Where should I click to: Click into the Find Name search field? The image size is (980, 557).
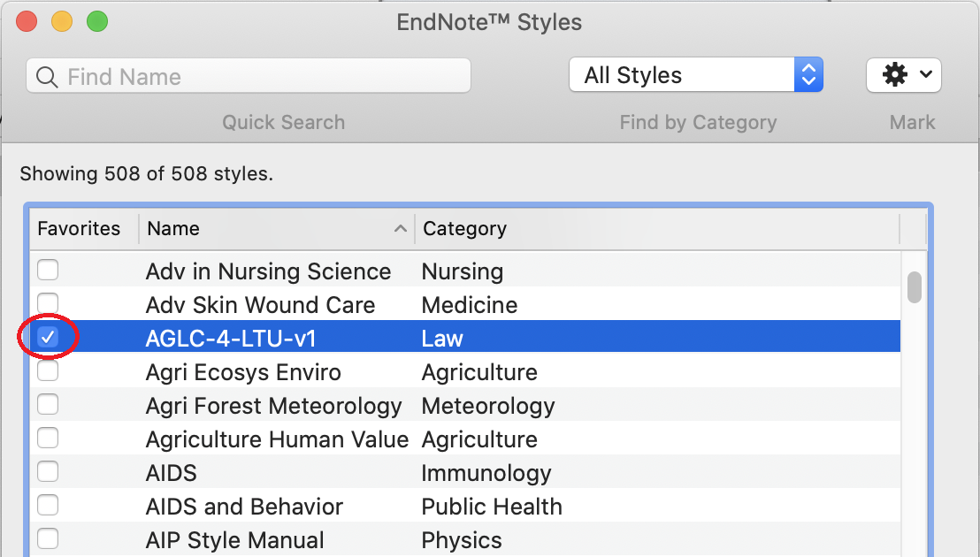pos(249,75)
